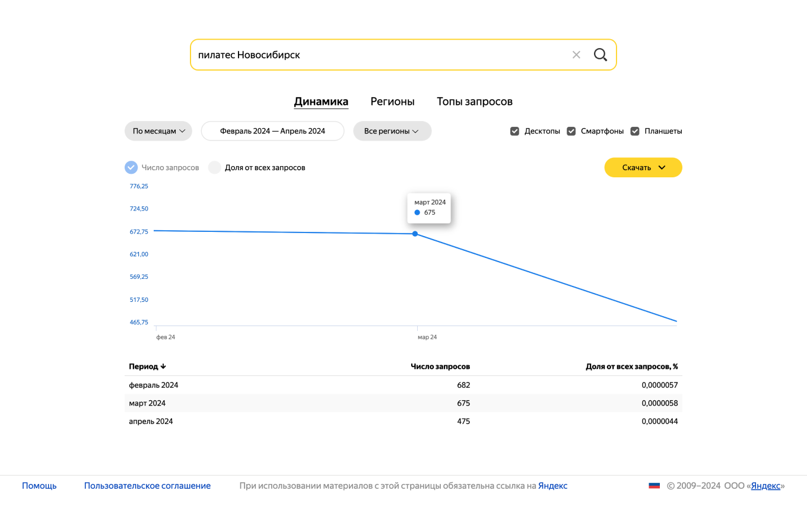Click the 0,0000058 share value
This screenshot has height=532, width=807.
pos(660,403)
